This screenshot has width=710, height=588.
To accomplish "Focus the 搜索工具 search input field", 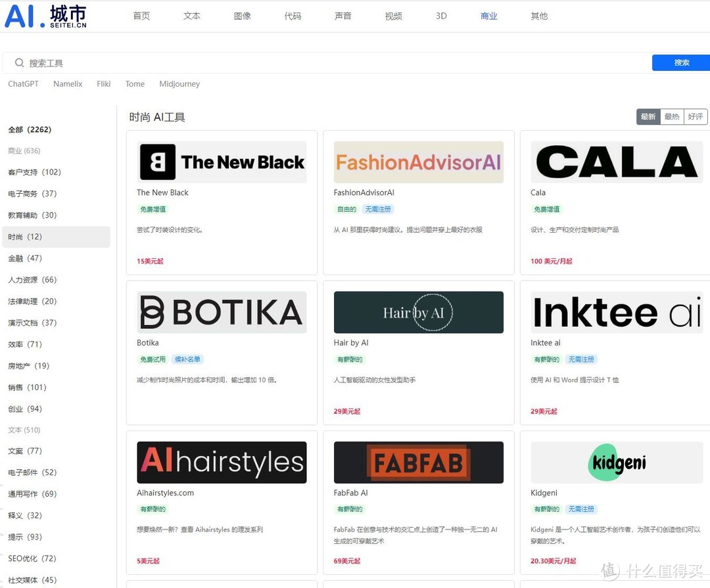I will 329,63.
